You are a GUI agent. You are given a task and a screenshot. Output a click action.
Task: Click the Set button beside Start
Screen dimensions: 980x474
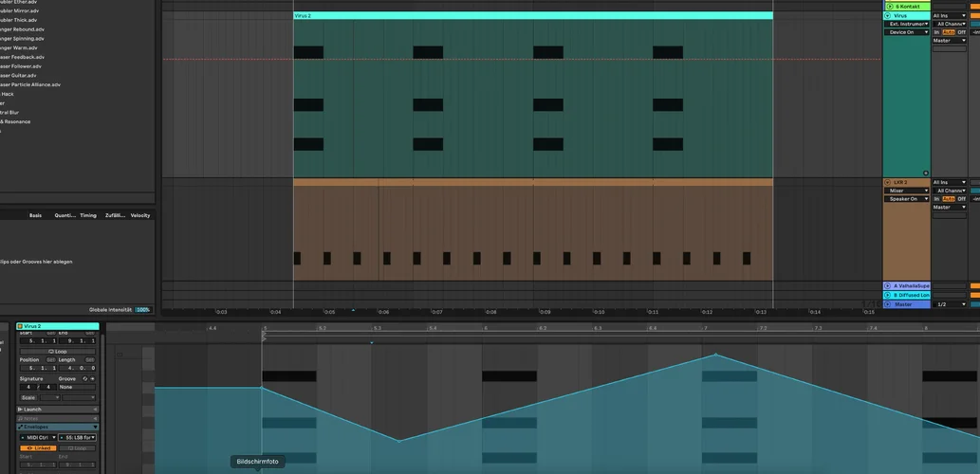click(50, 333)
